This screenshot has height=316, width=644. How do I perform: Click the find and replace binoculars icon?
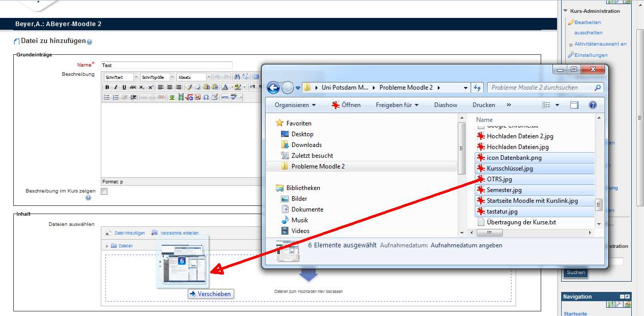click(237, 77)
